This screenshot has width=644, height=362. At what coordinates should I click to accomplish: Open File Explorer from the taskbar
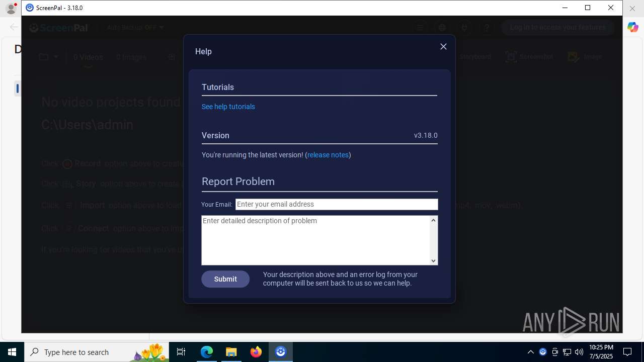(231, 352)
